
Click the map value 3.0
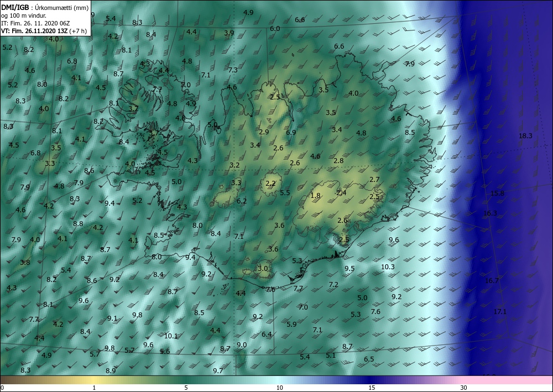pos(263,268)
